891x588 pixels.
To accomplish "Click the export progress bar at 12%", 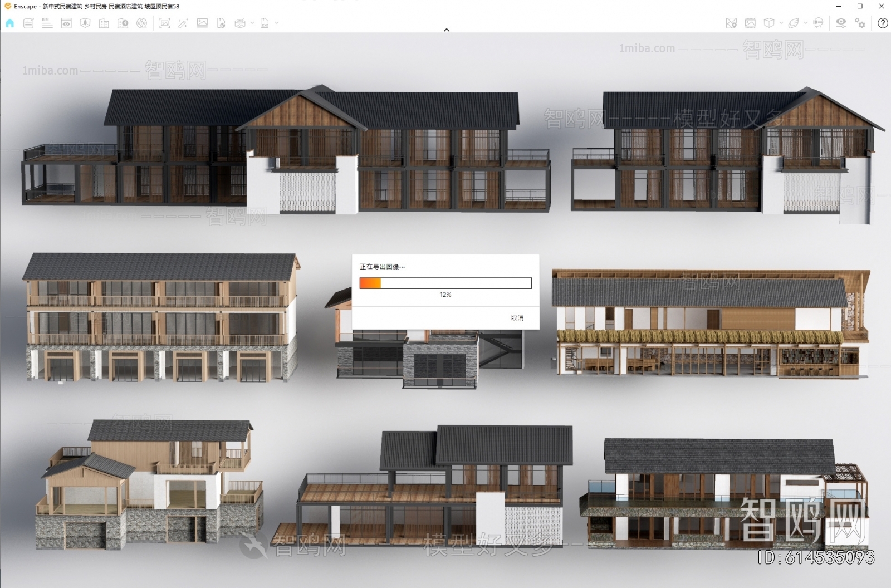I will pyautogui.click(x=445, y=283).
